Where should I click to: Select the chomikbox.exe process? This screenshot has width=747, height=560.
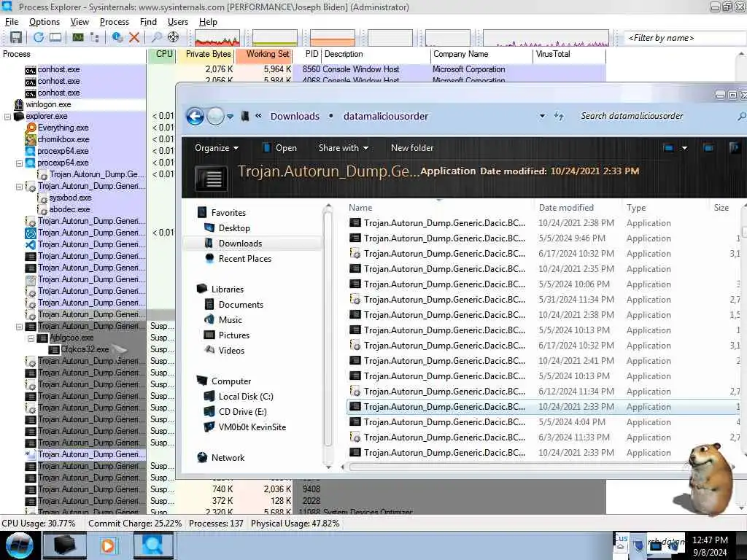click(x=63, y=139)
